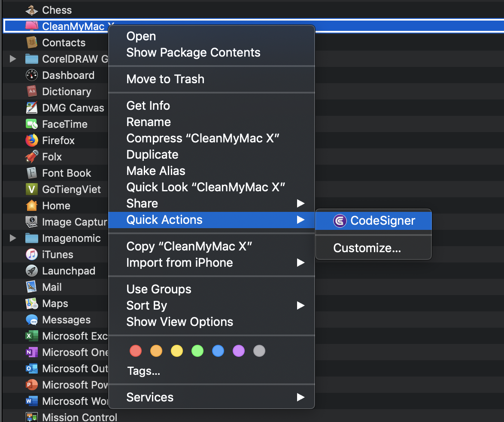This screenshot has width=504, height=422.
Task: Select the FaceTime app icon
Action: pyautogui.click(x=32, y=124)
